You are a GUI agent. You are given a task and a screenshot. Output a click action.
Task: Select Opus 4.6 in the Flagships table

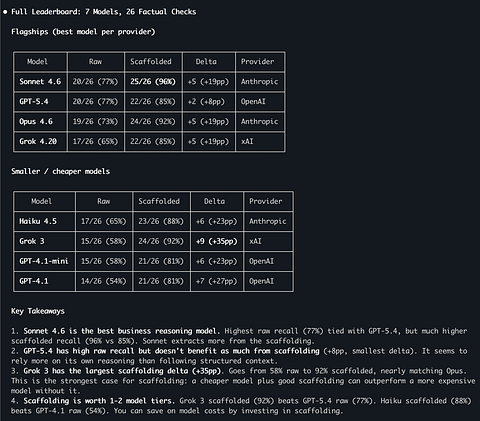pyautogui.click(x=36, y=122)
